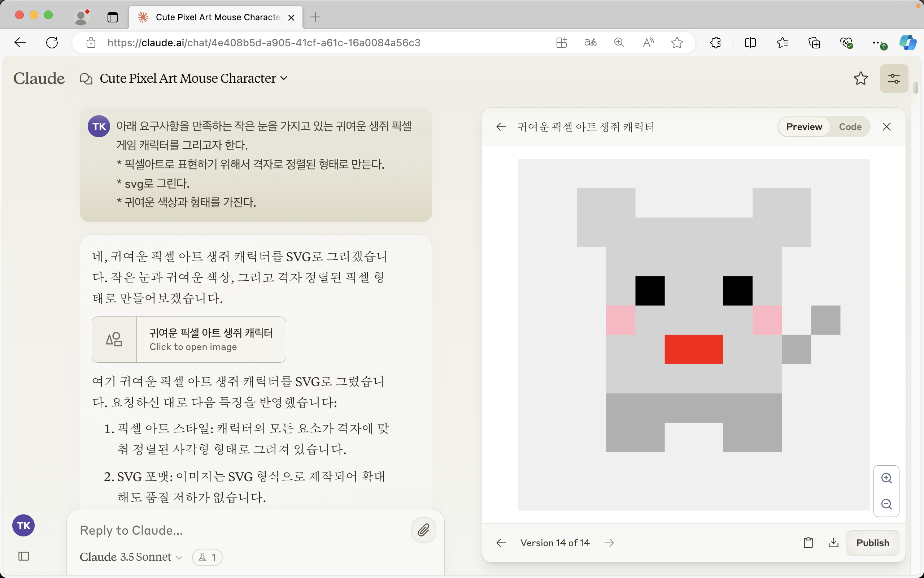
Task: Click the artifact title 귀여운 픽셀 아트 생쥐 캐릭터 in the header
Action: coord(586,126)
